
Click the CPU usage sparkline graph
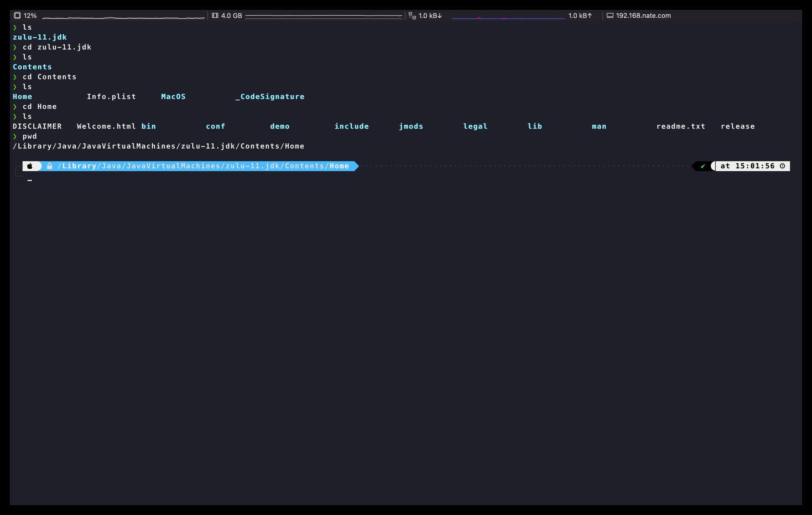coord(123,17)
